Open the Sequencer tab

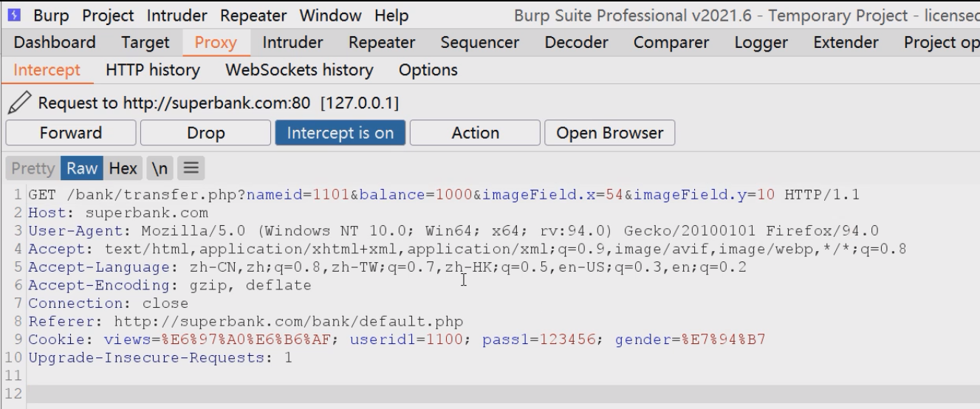480,43
